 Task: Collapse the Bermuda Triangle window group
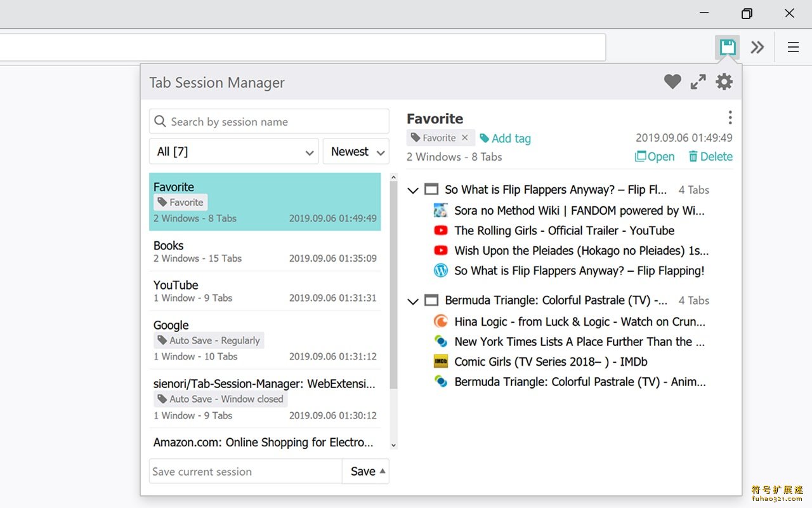(x=413, y=301)
